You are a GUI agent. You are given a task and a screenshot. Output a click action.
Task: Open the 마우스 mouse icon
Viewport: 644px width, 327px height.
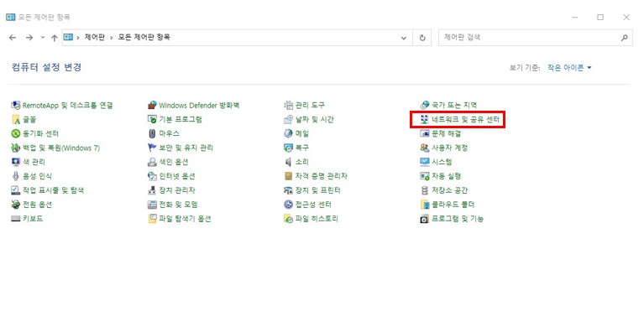(x=152, y=134)
